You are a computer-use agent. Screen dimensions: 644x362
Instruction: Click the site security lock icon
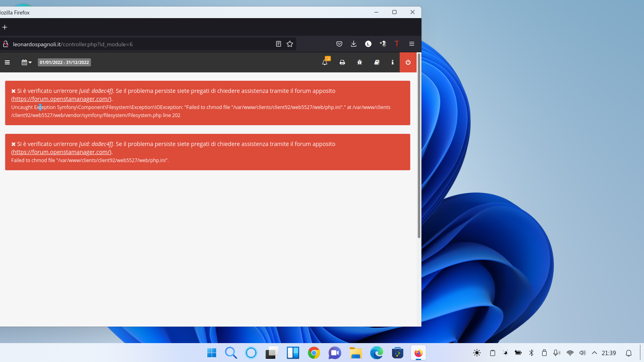point(6,44)
